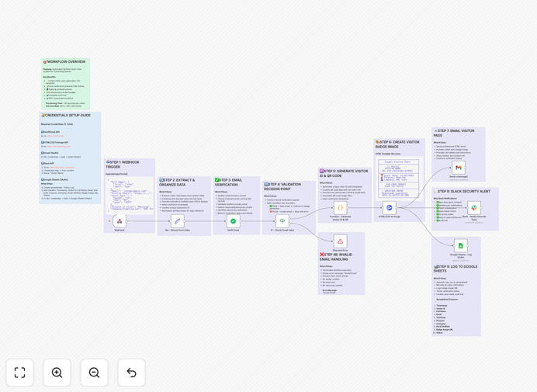The image size is (537, 392).
Task: Click the Step 9 Log to Google Sheets heading
Action: click(x=456, y=269)
